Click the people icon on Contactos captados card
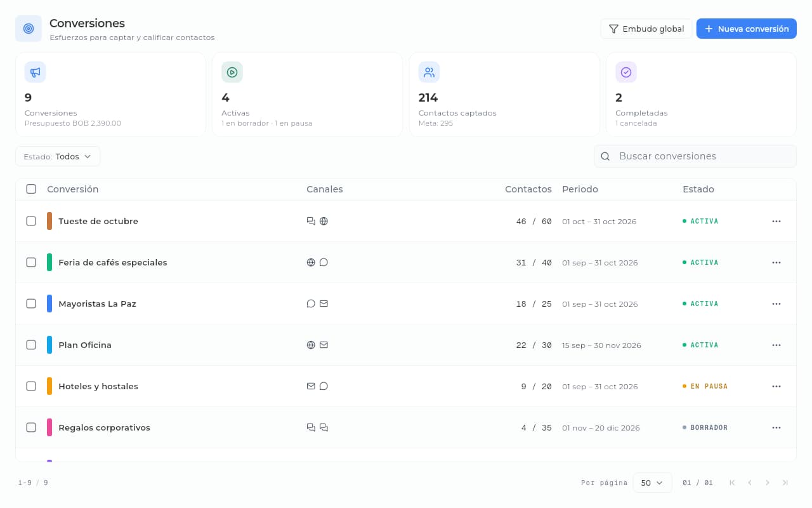Viewport: 812px width, 508px height. (x=429, y=72)
